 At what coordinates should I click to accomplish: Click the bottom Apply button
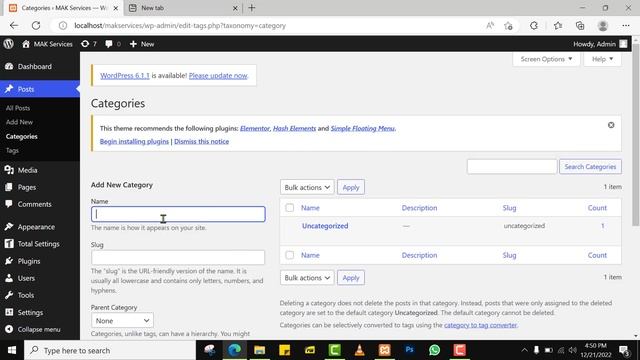[351, 278]
